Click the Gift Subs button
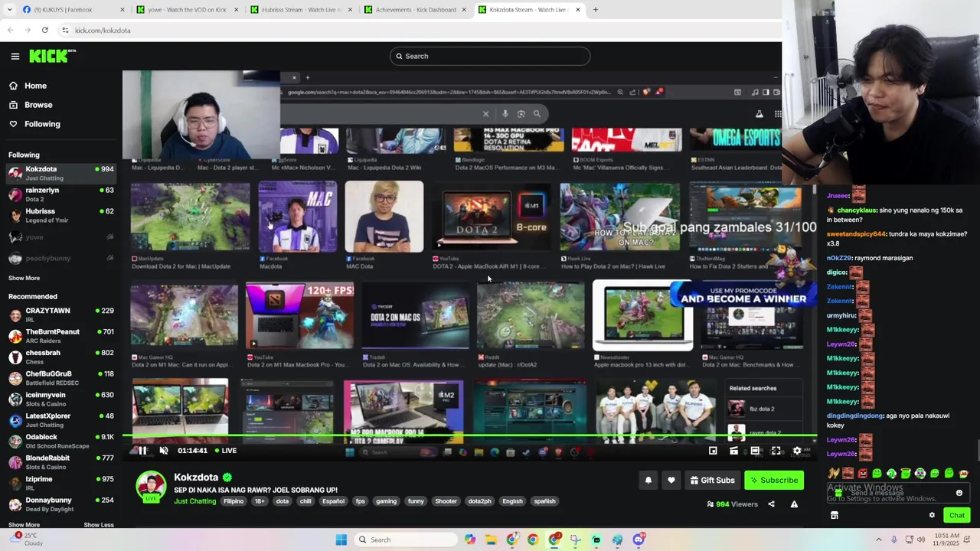Image resolution: width=980 pixels, height=551 pixels. [712, 481]
